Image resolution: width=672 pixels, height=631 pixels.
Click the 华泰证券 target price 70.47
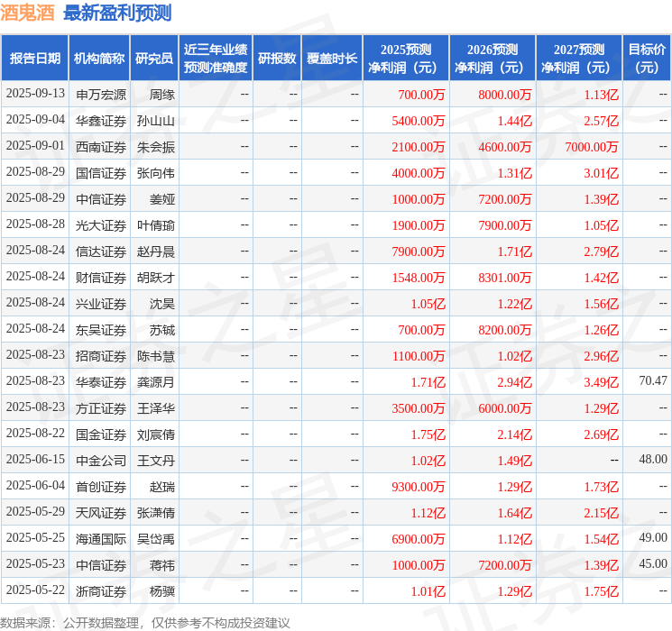click(652, 381)
